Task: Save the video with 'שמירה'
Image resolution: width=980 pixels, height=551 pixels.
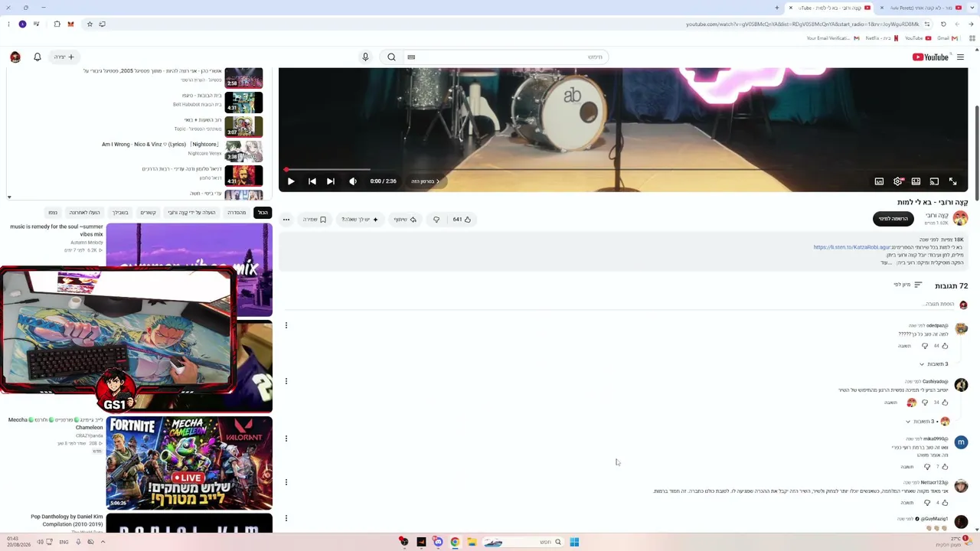Action: pyautogui.click(x=314, y=220)
